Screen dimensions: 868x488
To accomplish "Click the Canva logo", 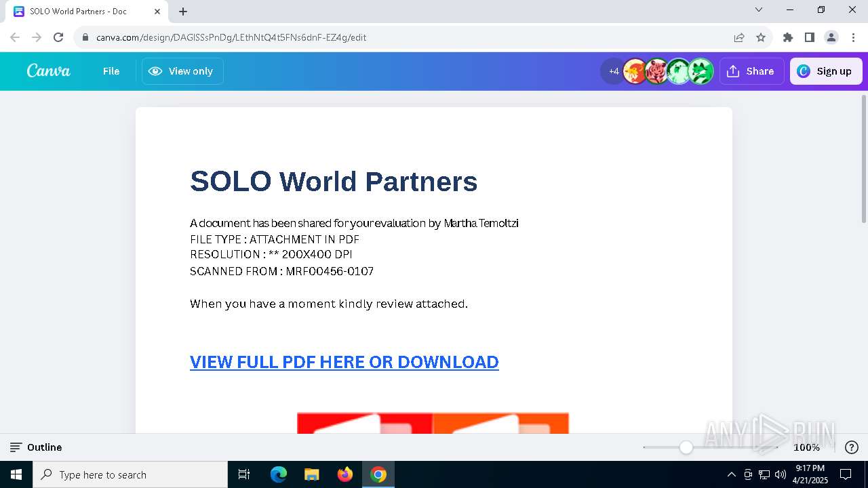I will tap(48, 71).
